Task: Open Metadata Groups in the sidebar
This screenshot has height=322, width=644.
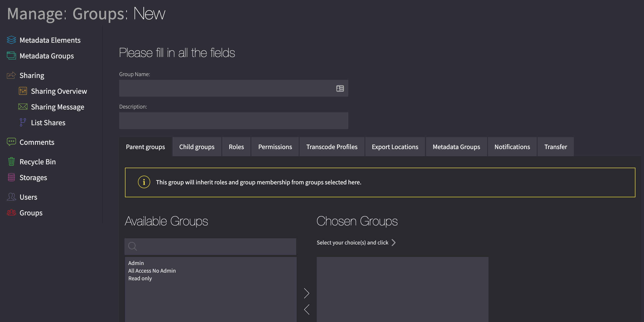Action: coord(47,56)
